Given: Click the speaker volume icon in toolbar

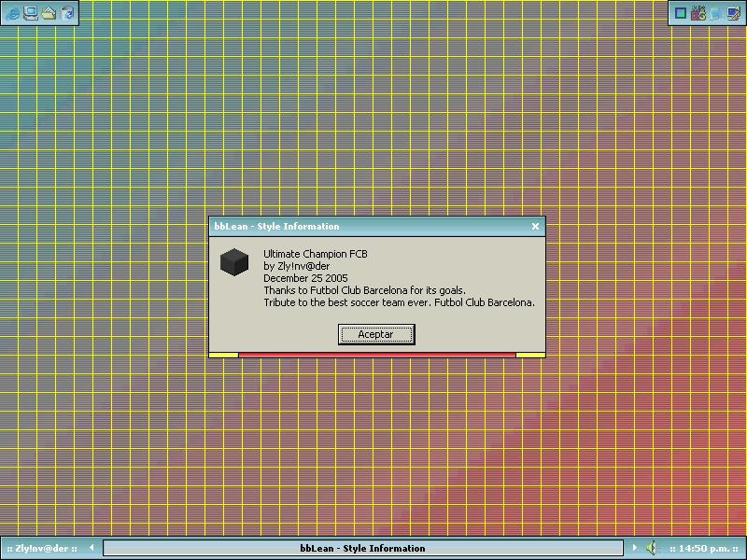Looking at the screenshot, I should tap(652, 548).
